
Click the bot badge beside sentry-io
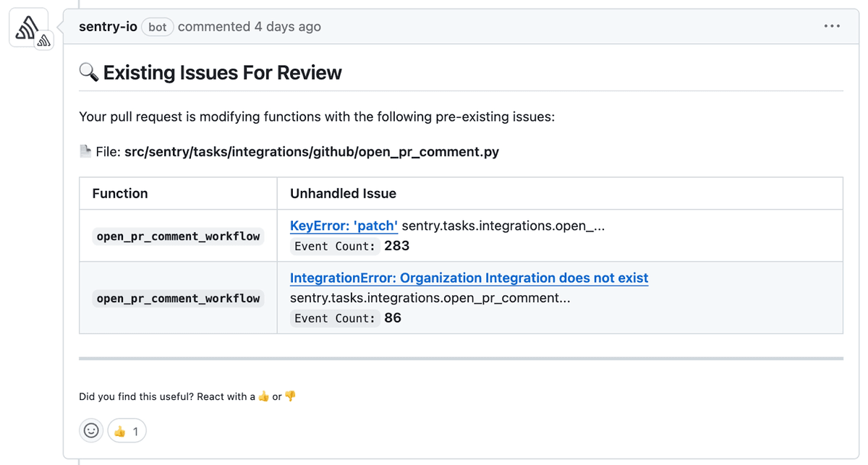tap(157, 27)
